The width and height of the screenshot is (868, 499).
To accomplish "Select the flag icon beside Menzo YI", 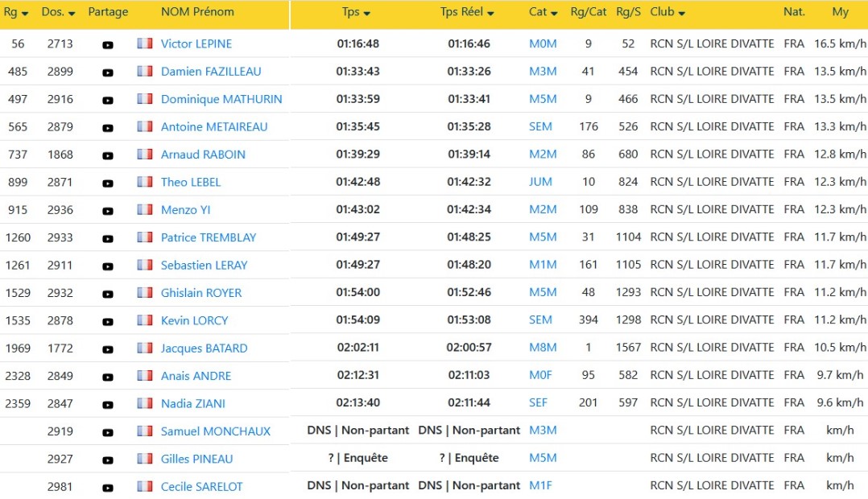I will (145, 209).
